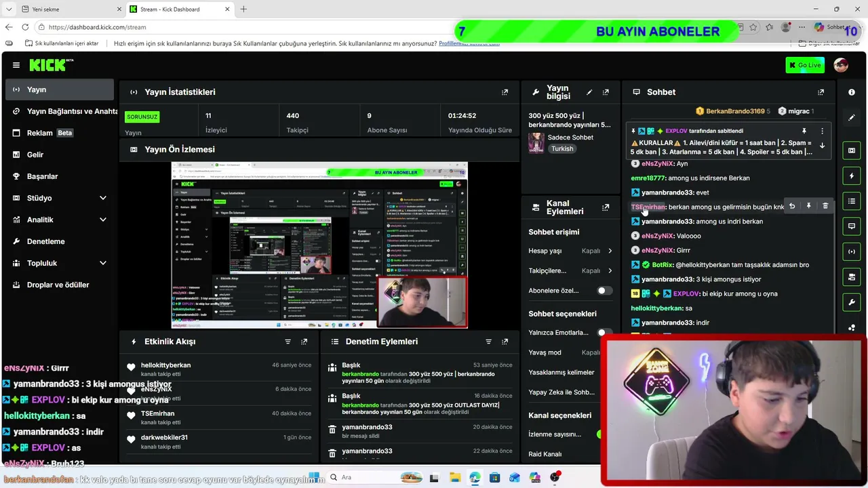Open File Explorer from the taskbar
The image size is (868, 488).
(454, 477)
